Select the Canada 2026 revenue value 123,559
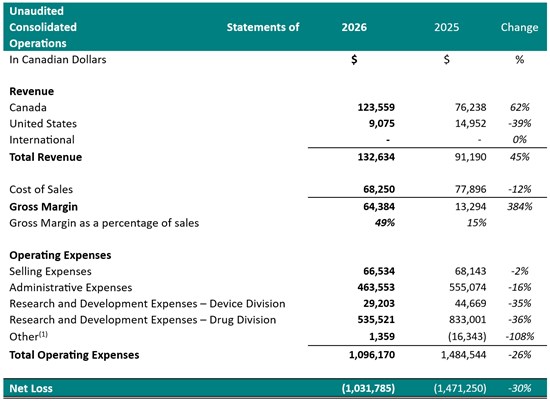550x402 pixels. 376,107
